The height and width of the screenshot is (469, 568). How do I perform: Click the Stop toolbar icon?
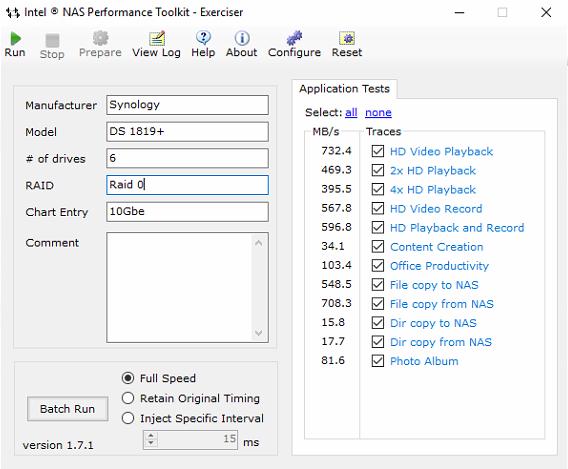52,40
